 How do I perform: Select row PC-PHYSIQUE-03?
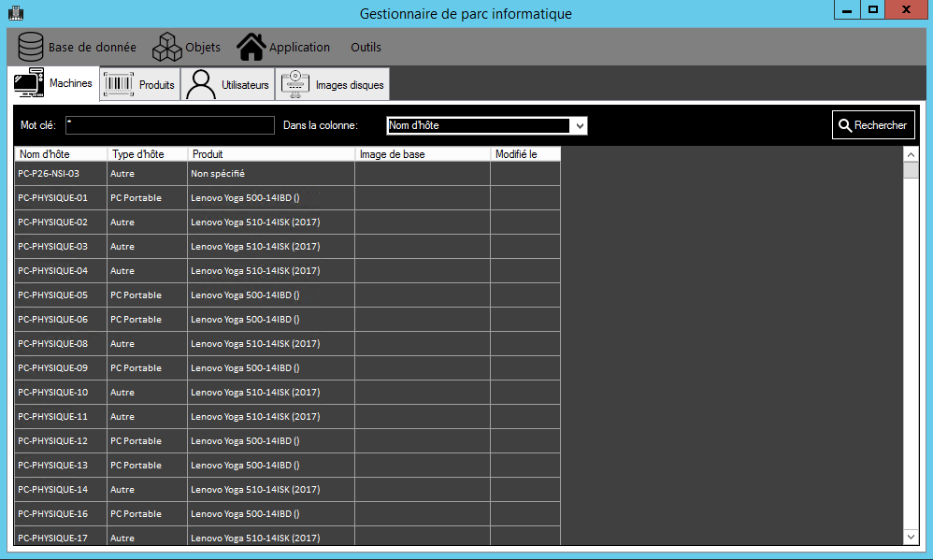coord(287,247)
